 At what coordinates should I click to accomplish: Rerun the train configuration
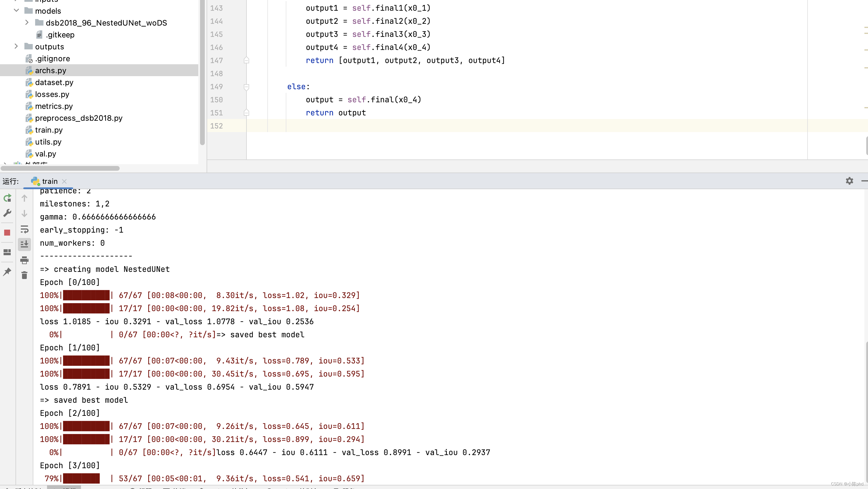point(7,198)
